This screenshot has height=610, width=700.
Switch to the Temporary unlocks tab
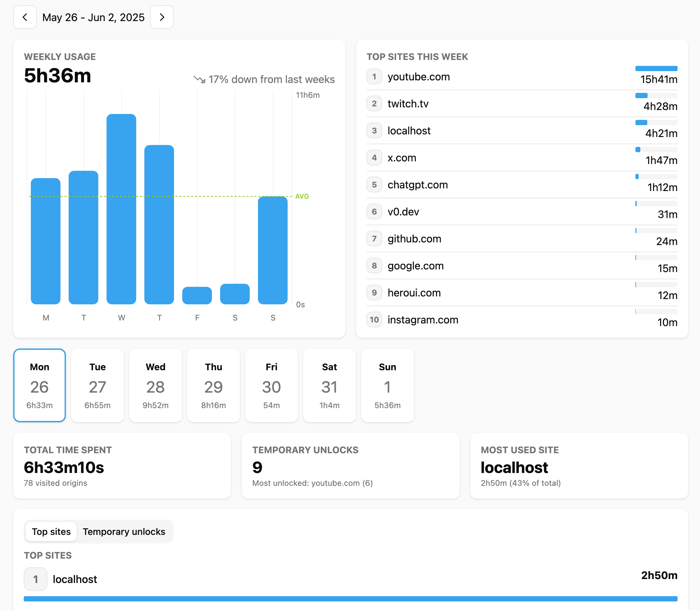(124, 531)
